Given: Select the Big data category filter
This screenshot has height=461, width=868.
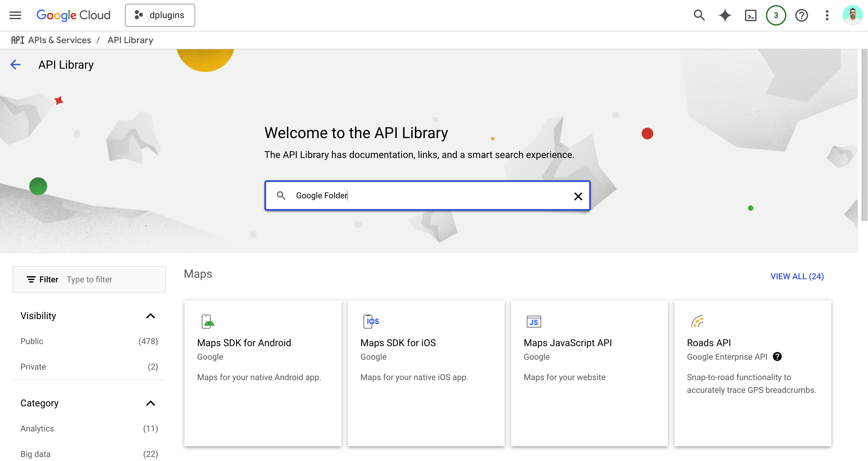Looking at the screenshot, I should tap(89, 454).
